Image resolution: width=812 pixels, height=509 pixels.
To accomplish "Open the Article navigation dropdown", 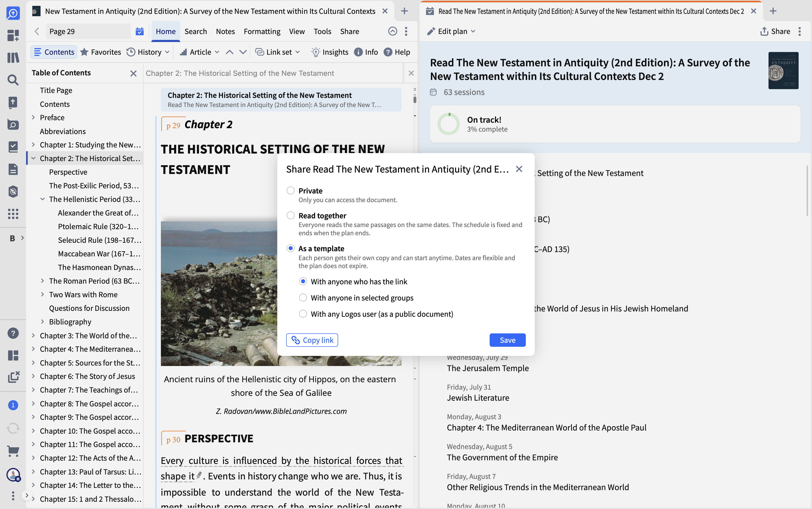I will [x=199, y=52].
